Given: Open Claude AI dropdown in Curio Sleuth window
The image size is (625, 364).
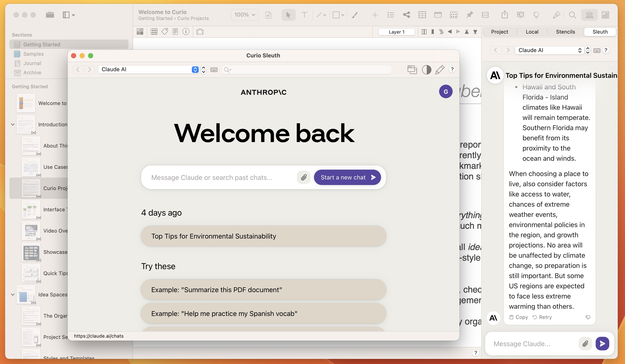Looking at the screenshot, I should point(149,70).
